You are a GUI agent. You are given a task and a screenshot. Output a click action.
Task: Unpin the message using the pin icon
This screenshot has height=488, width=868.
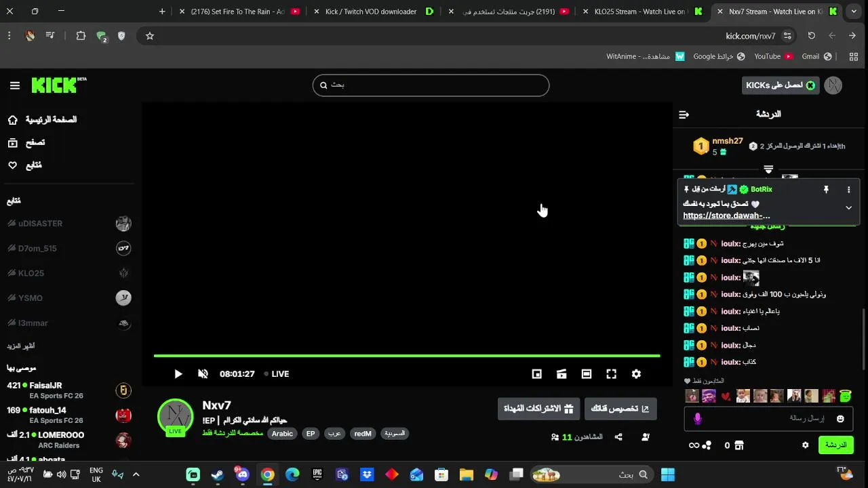[x=826, y=190]
